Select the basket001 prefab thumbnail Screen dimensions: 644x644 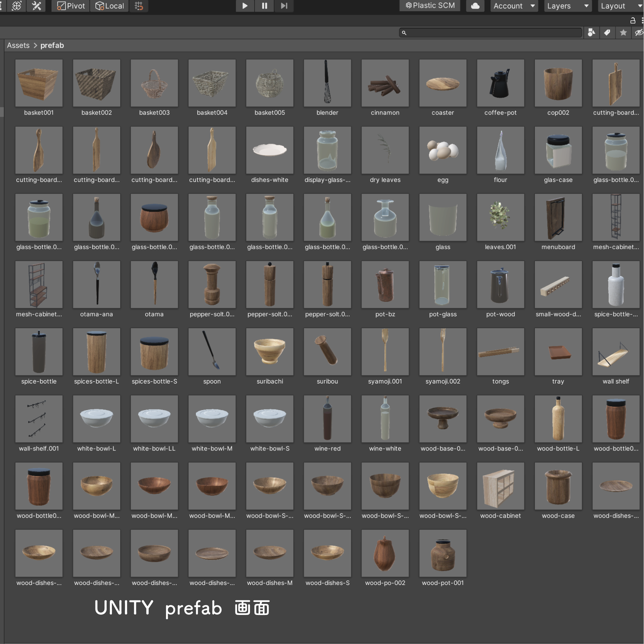click(39, 83)
